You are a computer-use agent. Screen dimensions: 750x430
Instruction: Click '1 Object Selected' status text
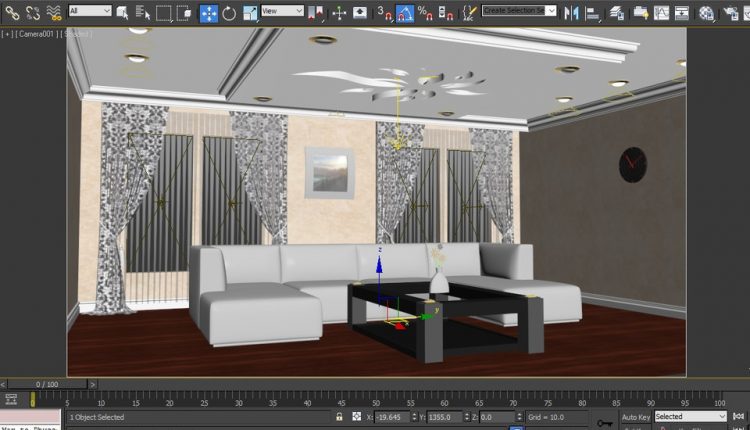click(x=97, y=417)
